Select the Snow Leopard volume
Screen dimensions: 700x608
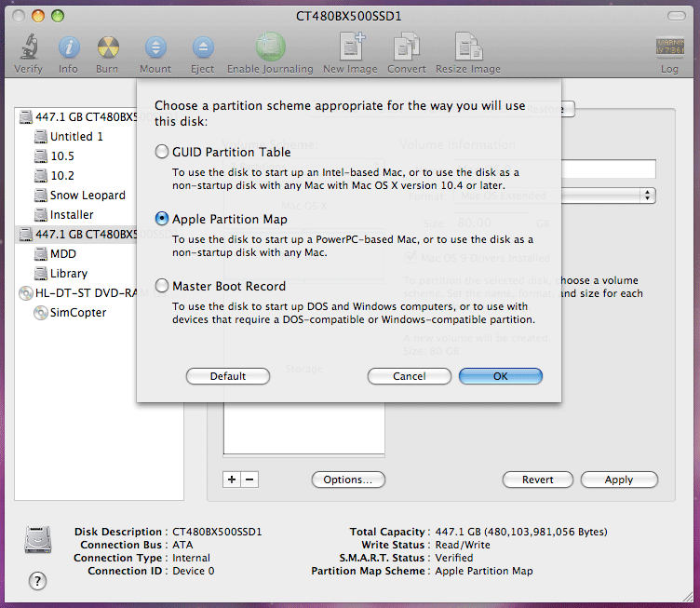click(80, 196)
